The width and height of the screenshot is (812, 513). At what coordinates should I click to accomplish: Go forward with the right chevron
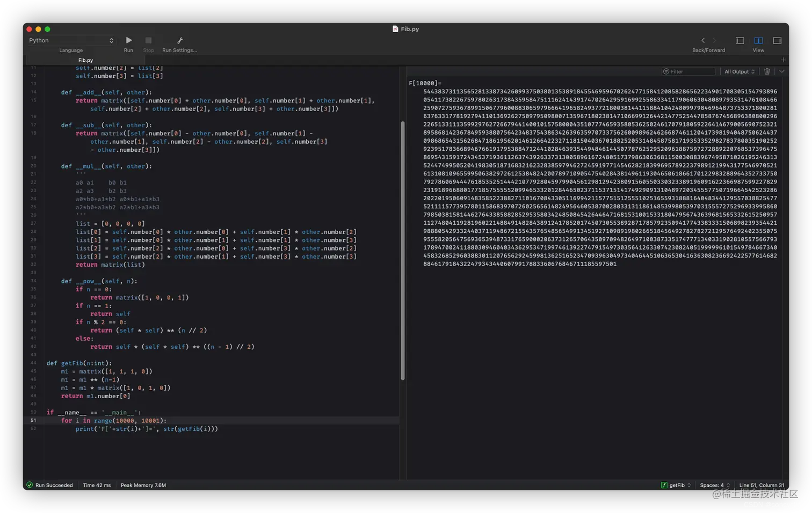(714, 41)
